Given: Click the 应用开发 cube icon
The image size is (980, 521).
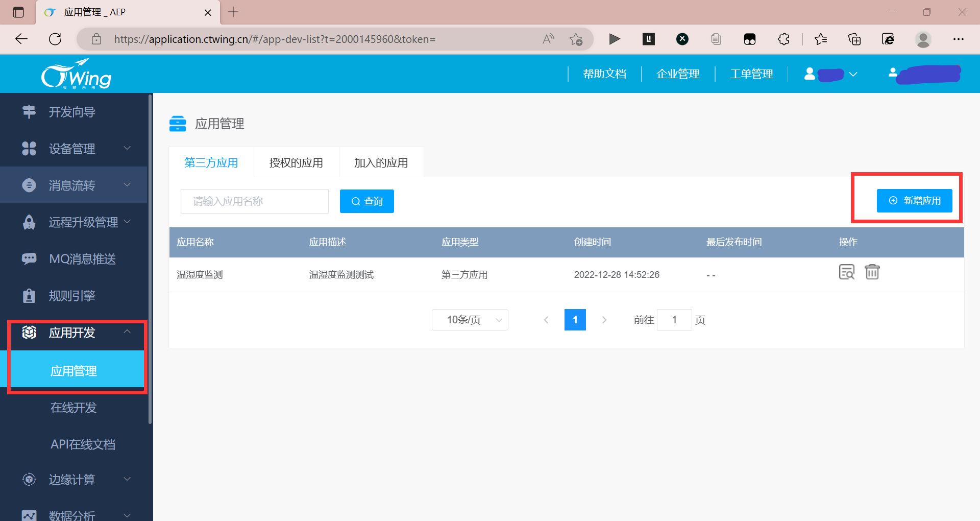Looking at the screenshot, I should click(29, 333).
